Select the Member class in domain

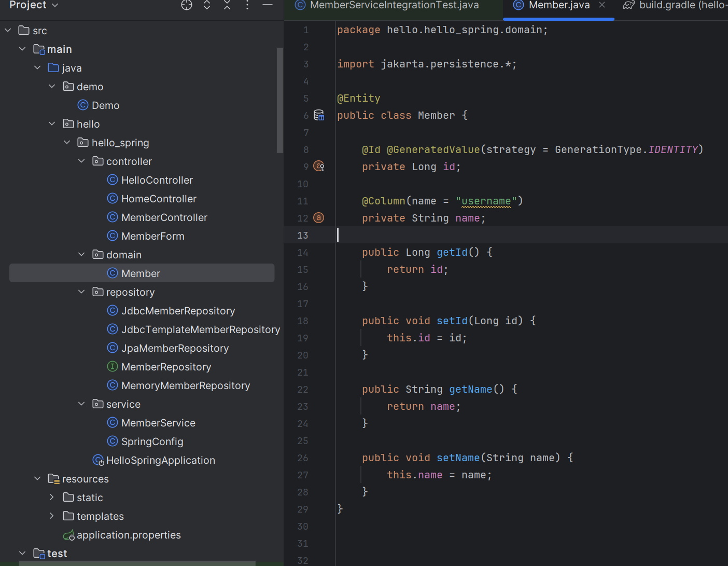(x=142, y=273)
